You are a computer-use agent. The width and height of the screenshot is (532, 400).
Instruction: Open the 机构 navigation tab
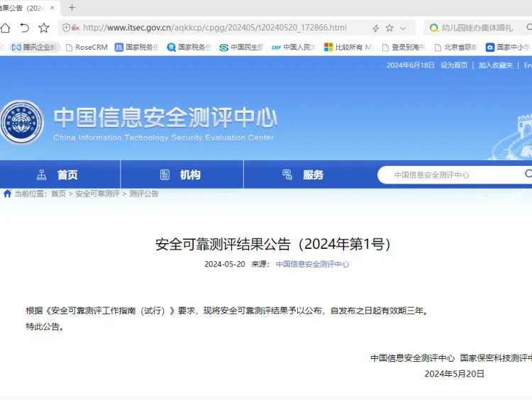pos(182,174)
